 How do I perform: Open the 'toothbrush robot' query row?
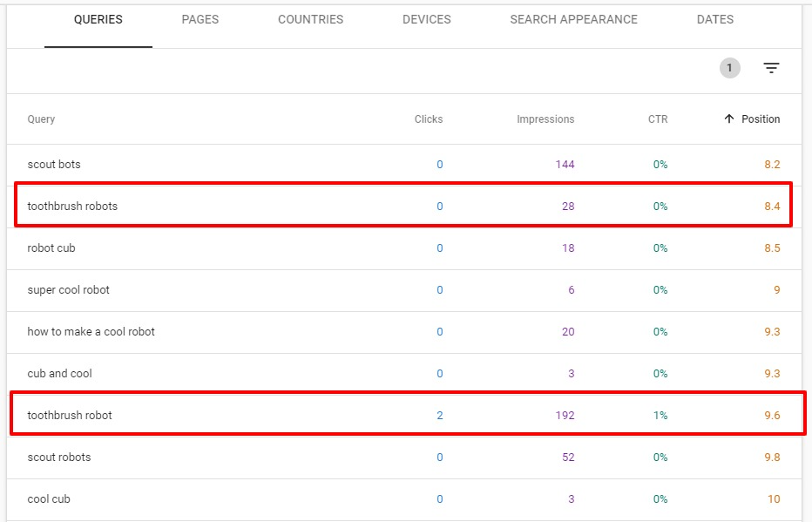coord(70,416)
